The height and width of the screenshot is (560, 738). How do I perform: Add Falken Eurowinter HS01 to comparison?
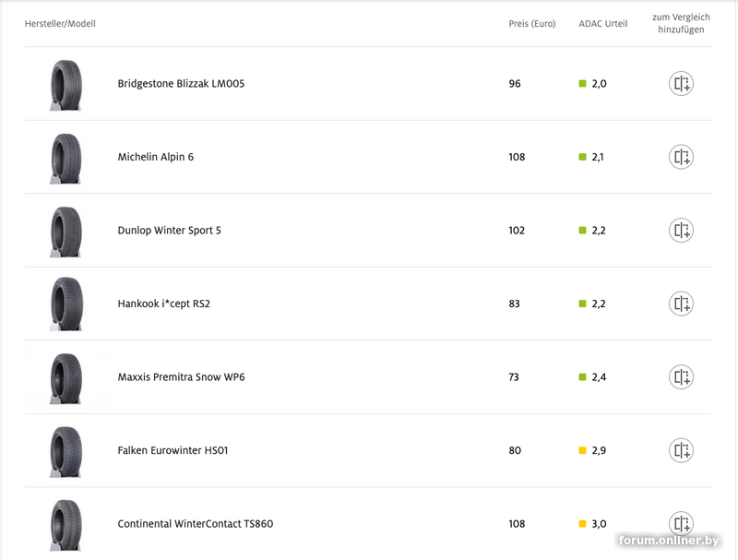[x=681, y=450]
